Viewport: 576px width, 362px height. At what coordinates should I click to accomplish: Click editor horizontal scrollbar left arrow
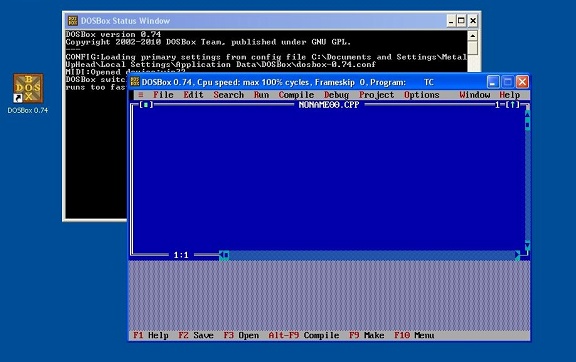tap(222, 255)
